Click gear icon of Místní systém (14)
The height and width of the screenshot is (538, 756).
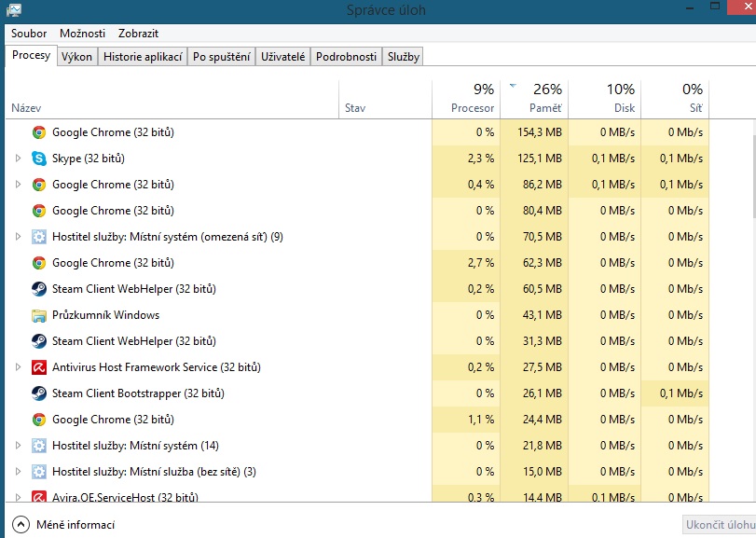click(x=39, y=446)
